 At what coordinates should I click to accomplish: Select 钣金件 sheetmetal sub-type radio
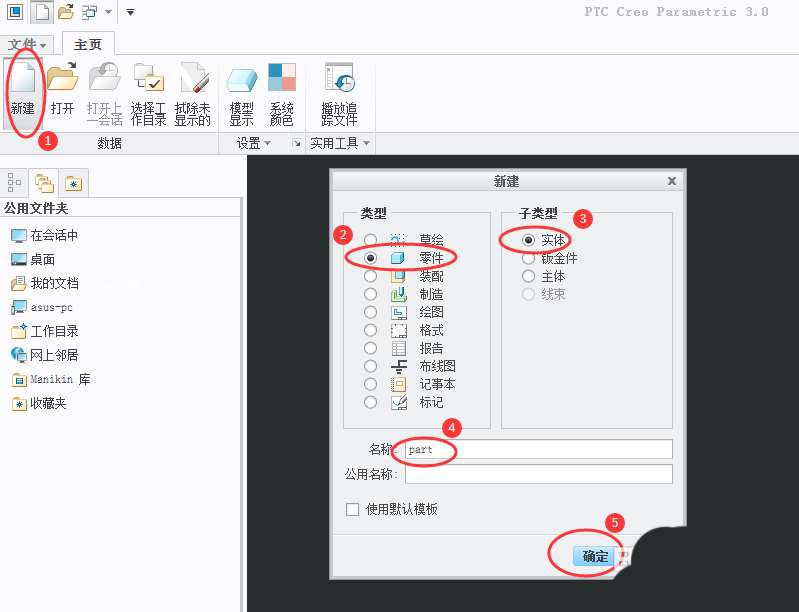(528, 258)
